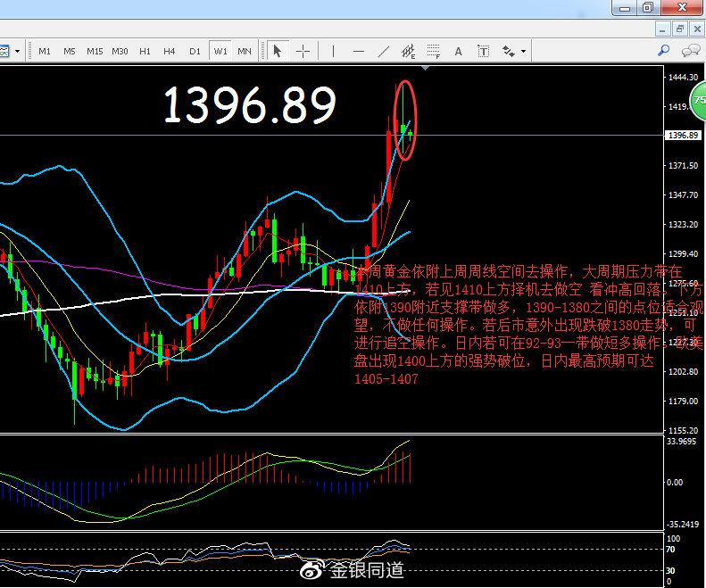Switch to M1 timeframe

(x=44, y=52)
